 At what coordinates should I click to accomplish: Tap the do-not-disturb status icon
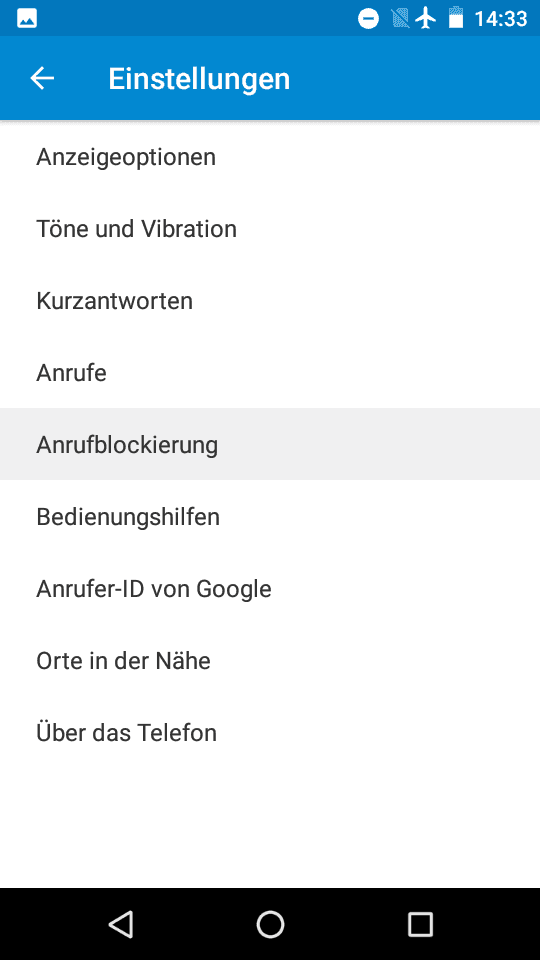coord(368,19)
